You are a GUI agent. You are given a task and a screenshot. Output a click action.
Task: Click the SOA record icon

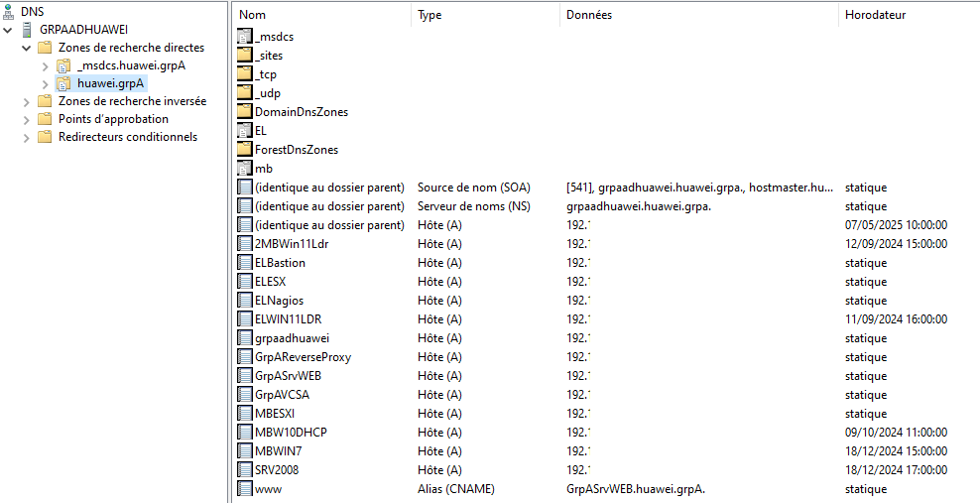pos(245,187)
